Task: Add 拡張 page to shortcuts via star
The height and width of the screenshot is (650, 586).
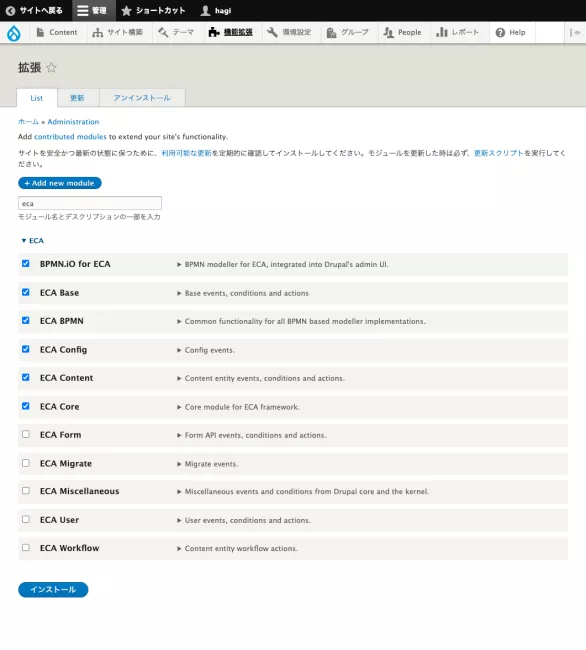Action: coord(51,67)
